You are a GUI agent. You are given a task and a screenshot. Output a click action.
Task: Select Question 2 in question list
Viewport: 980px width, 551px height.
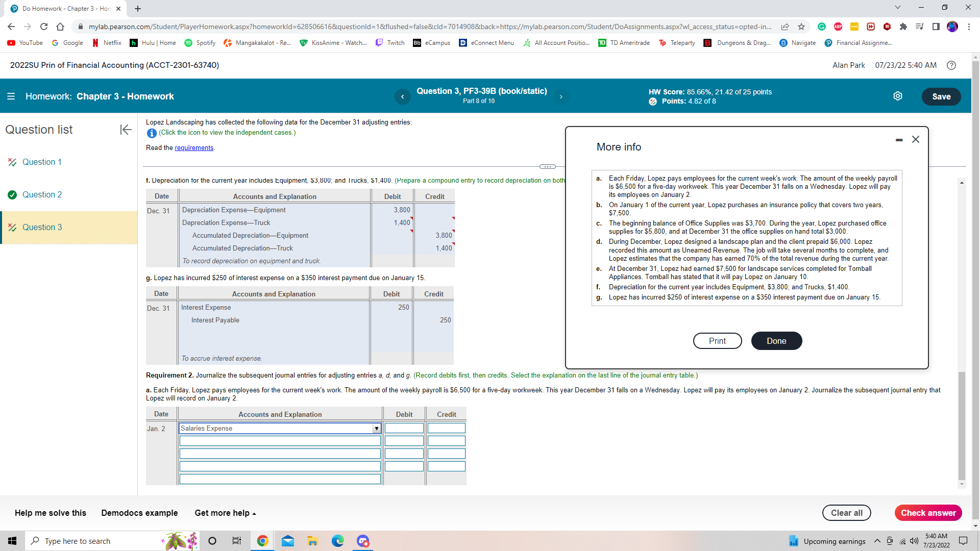tap(42, 194)
